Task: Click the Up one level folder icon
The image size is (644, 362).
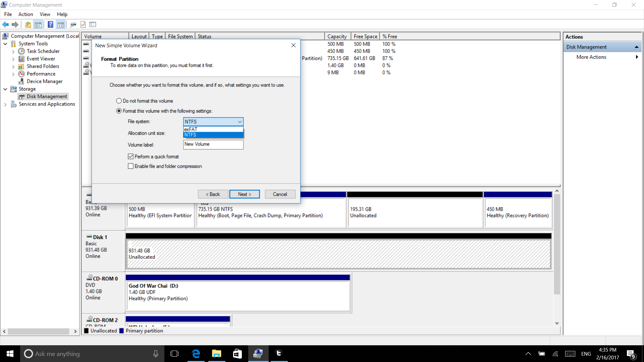Action: click(28, 24)
